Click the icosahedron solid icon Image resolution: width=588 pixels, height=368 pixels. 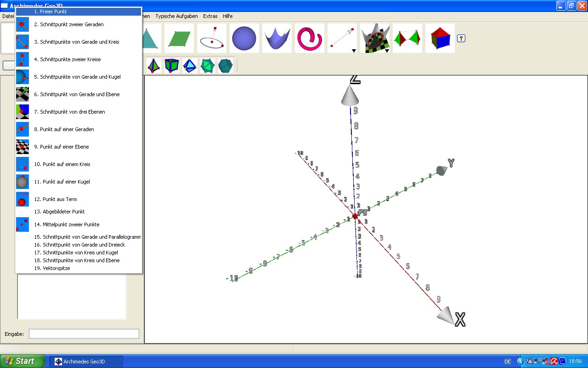click(x=208, y=65)
